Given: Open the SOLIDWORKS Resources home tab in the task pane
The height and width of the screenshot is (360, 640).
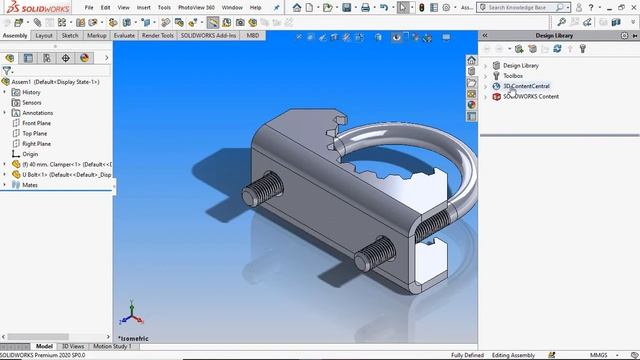Looking at the screenshot, I should [471, 60].
